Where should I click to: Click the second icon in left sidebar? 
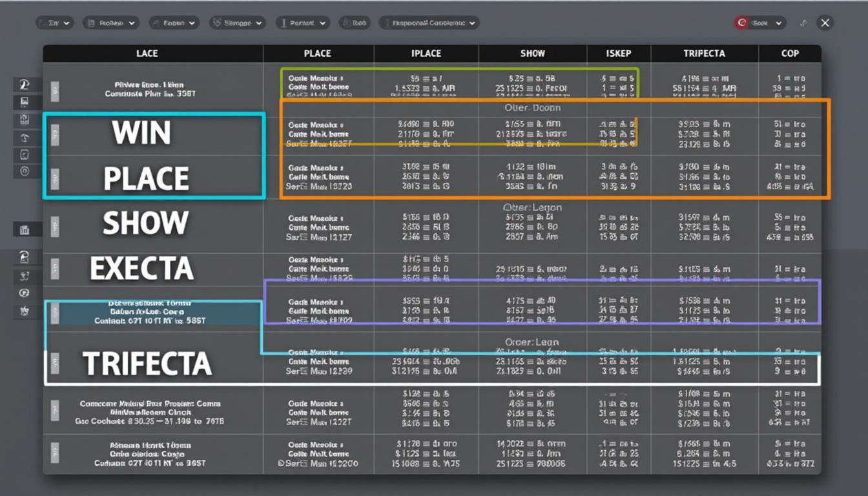pos(24,102)
